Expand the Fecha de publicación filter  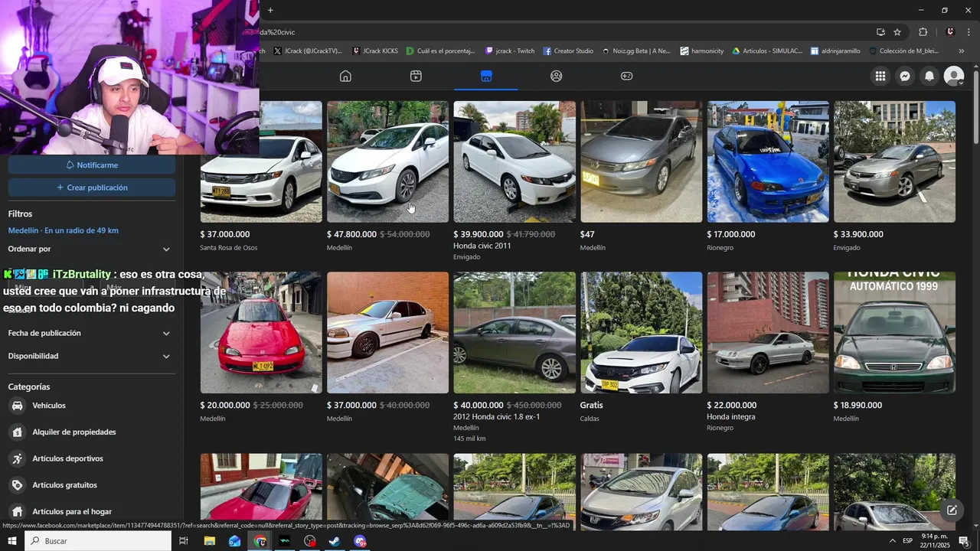pyautogui.click(x=91, y=333)
